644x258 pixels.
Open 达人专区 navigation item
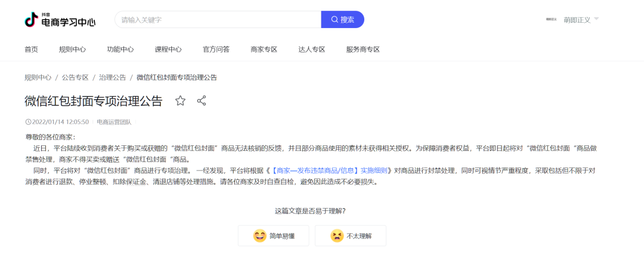click(x=312, y=49)
